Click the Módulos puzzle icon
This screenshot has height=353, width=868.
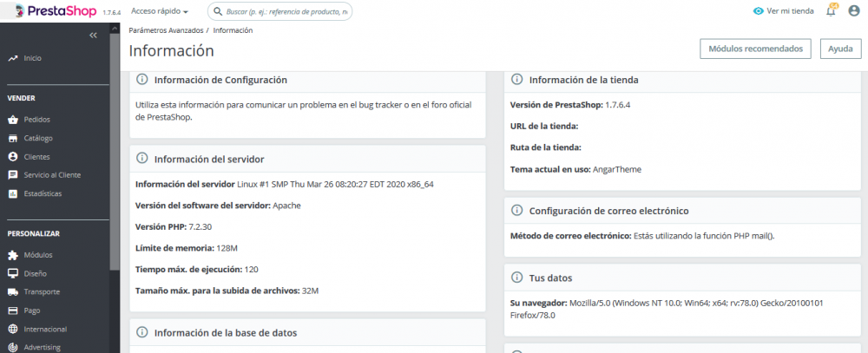pos(13,255)
